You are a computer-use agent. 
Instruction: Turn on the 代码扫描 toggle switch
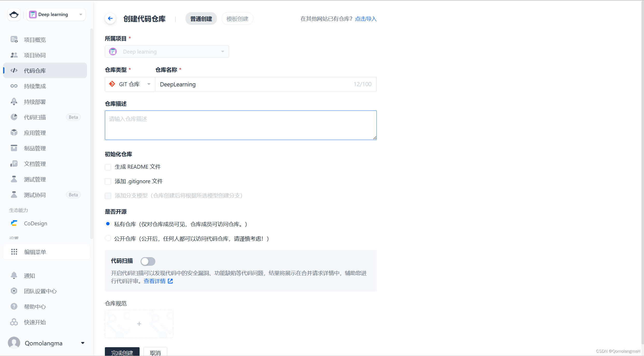148,261
